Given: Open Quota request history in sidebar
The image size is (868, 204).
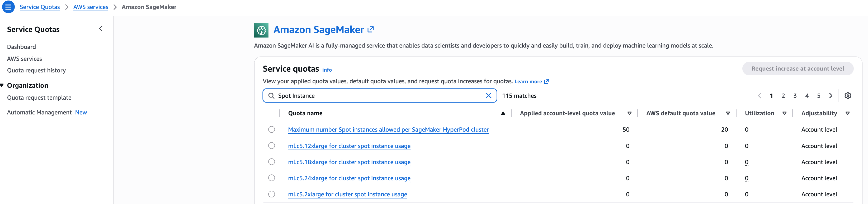Looking at the screenshot, I should click(36, 71).
